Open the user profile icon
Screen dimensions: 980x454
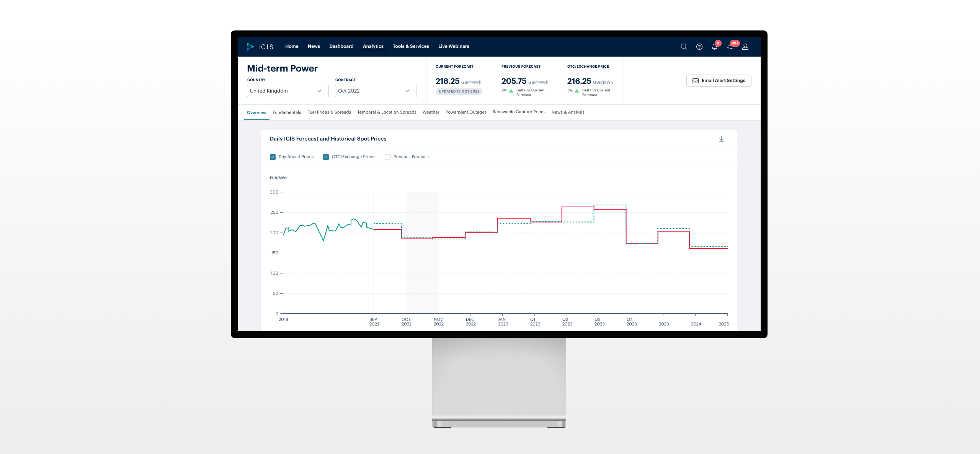pyautogui.click(x=745, y=47)
